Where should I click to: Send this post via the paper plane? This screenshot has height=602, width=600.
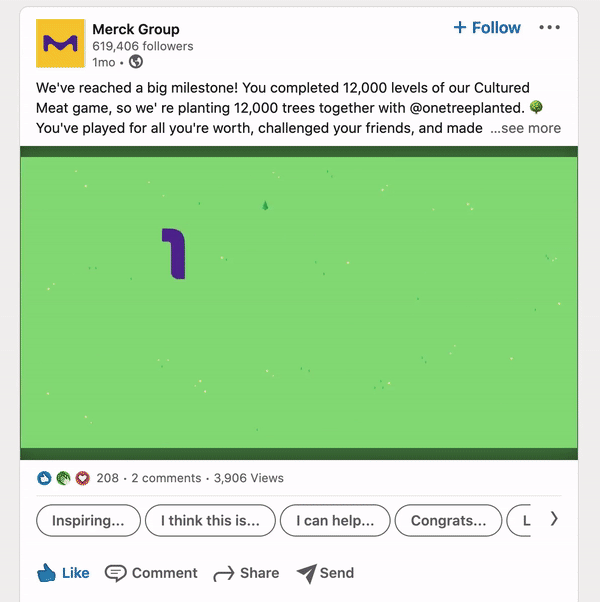pos(325,573)
